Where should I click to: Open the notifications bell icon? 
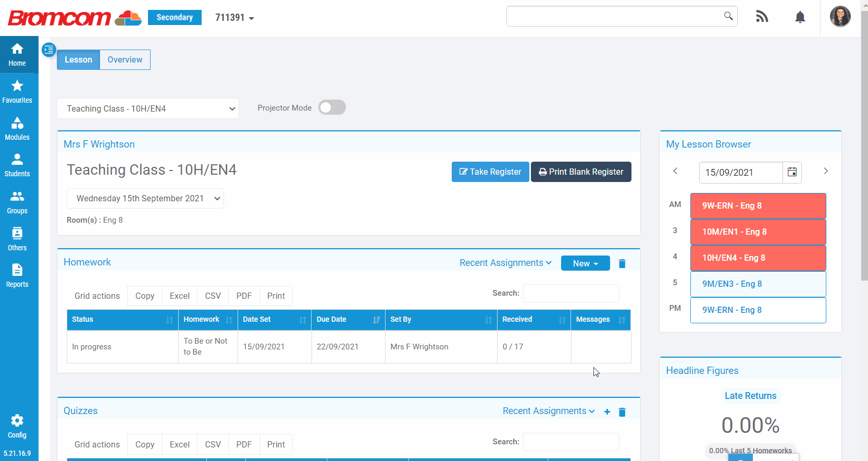coord(800,17)
